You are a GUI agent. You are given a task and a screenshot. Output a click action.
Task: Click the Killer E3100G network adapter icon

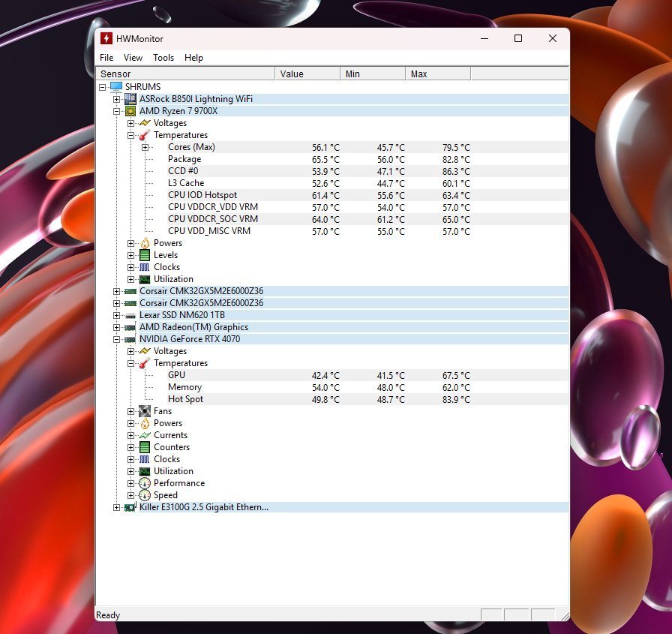point(130,507)
